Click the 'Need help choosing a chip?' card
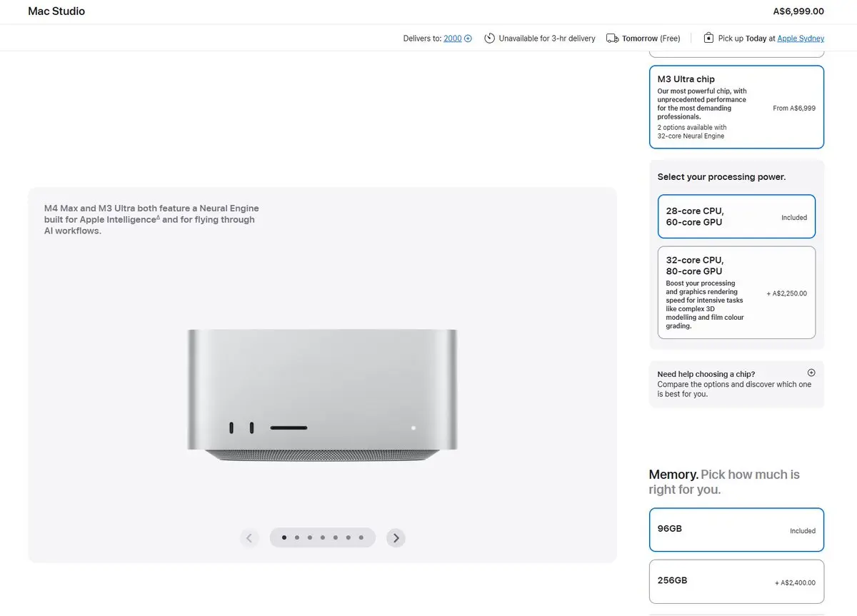Image resolution: width=857 pixels, height=616 pixels. (x=736, y=384)
